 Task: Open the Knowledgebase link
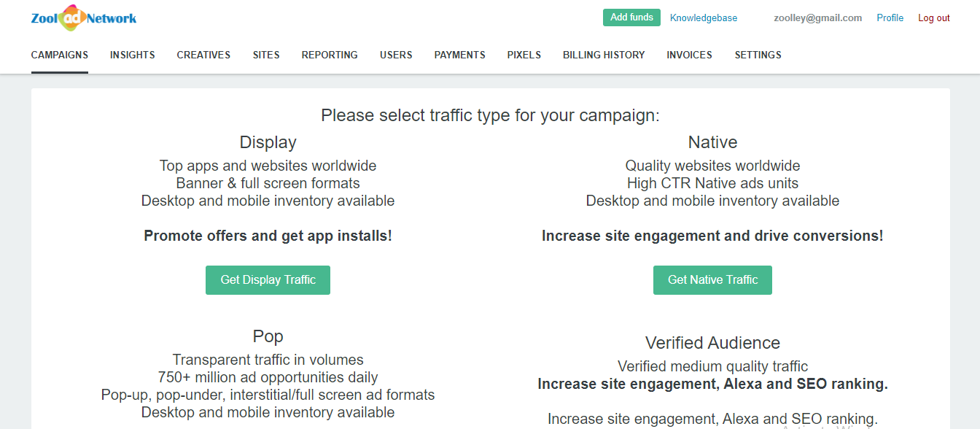click(703, 18)
